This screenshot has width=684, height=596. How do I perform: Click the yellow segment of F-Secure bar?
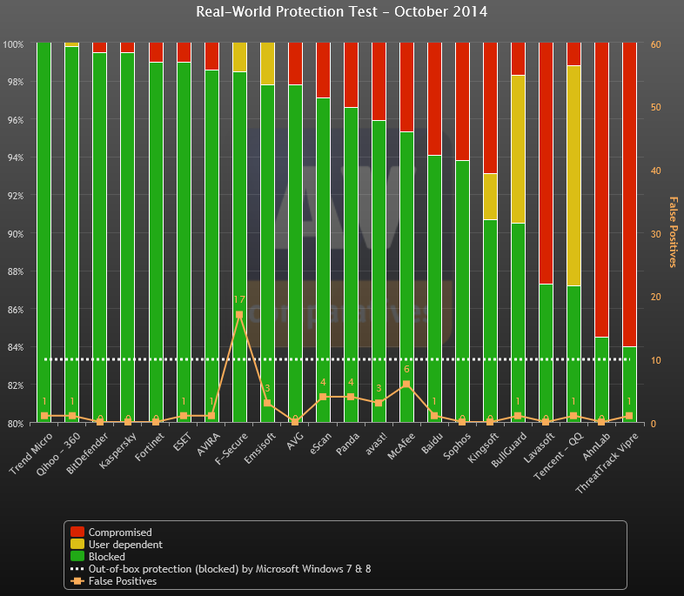point(239,57)
